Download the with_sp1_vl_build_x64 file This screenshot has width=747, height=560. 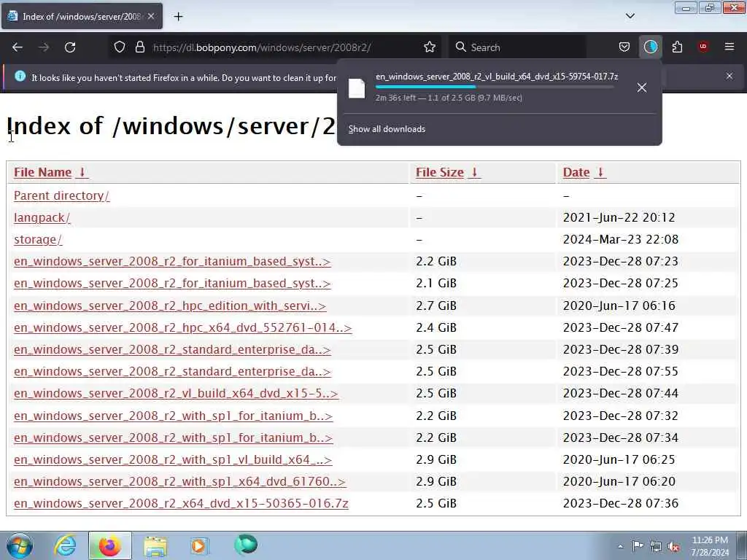(173, 459)
